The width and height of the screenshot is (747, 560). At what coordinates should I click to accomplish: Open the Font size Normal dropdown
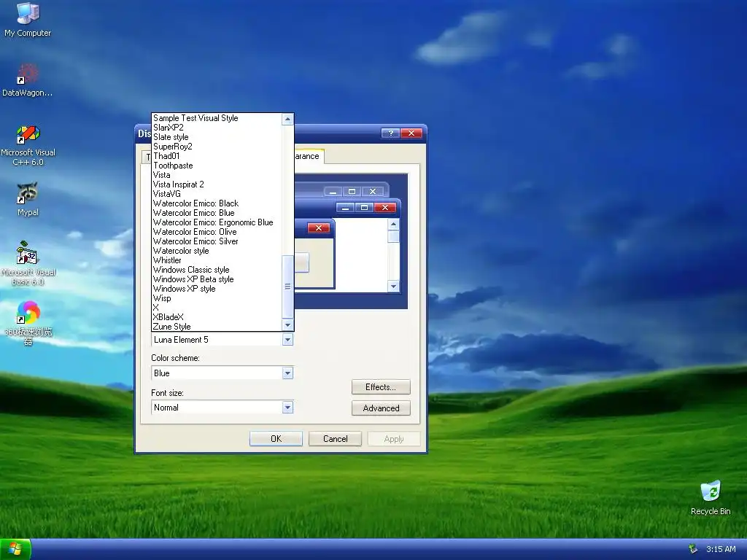point(287,407)
